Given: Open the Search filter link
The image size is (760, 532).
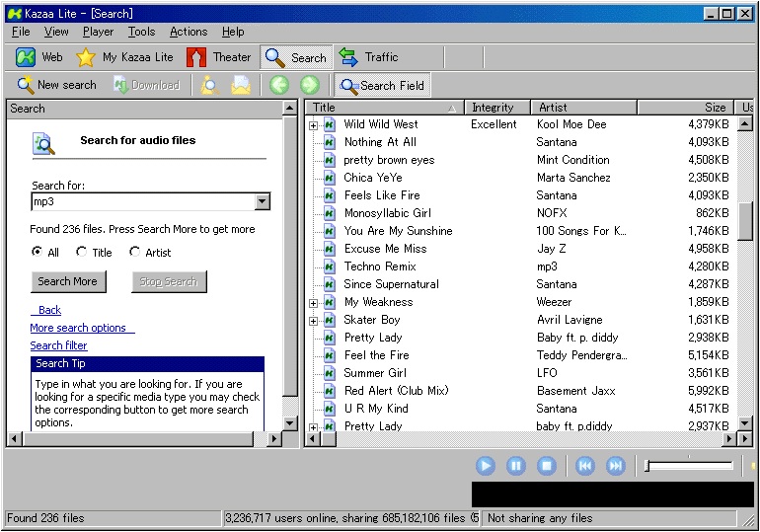Looking at the screenshot, I should click(x=58, y=345).
